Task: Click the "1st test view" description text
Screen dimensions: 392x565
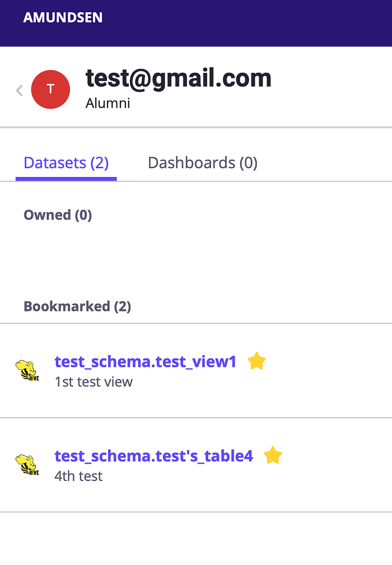Action: 94,382
